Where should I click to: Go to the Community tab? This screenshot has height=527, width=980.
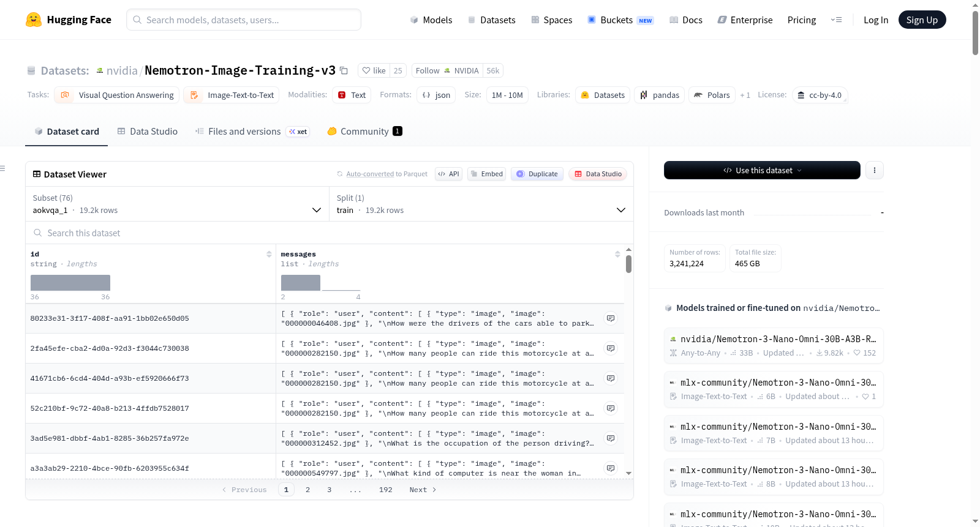364,131
